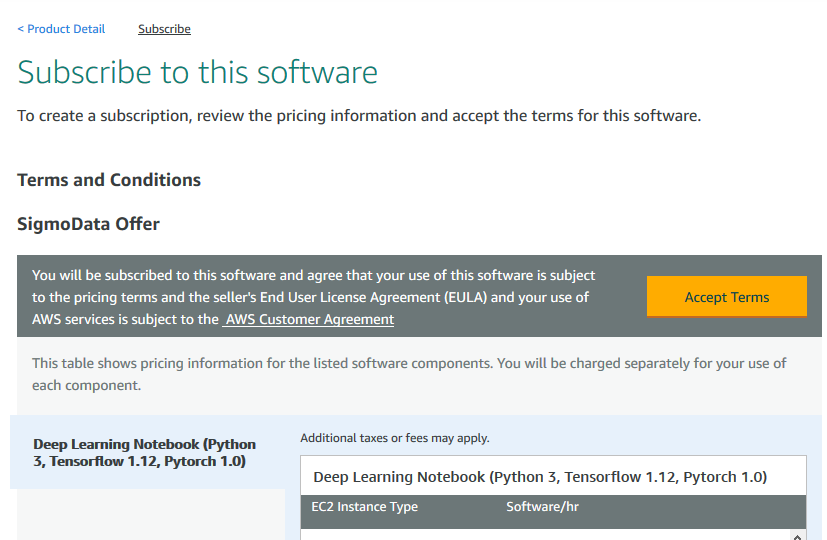Viewport: 827px width, 540px height.
Task: Click the Subscribe to this software heading
Action: [x=198, y=72]
